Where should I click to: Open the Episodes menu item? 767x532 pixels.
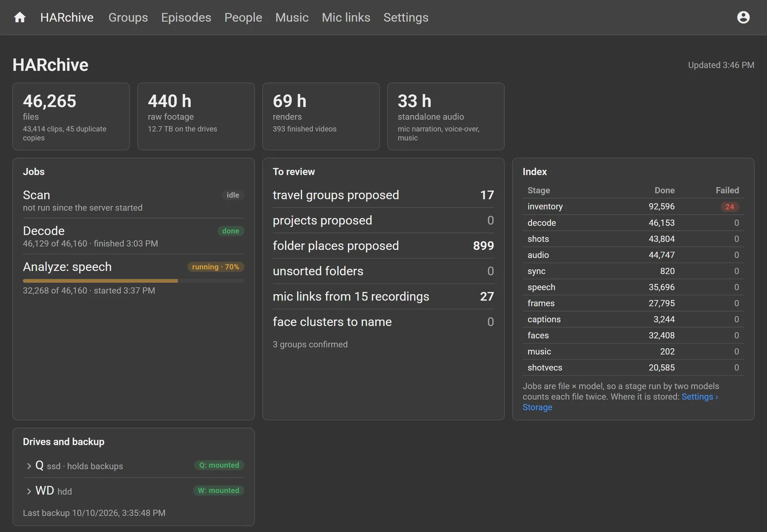186,17
